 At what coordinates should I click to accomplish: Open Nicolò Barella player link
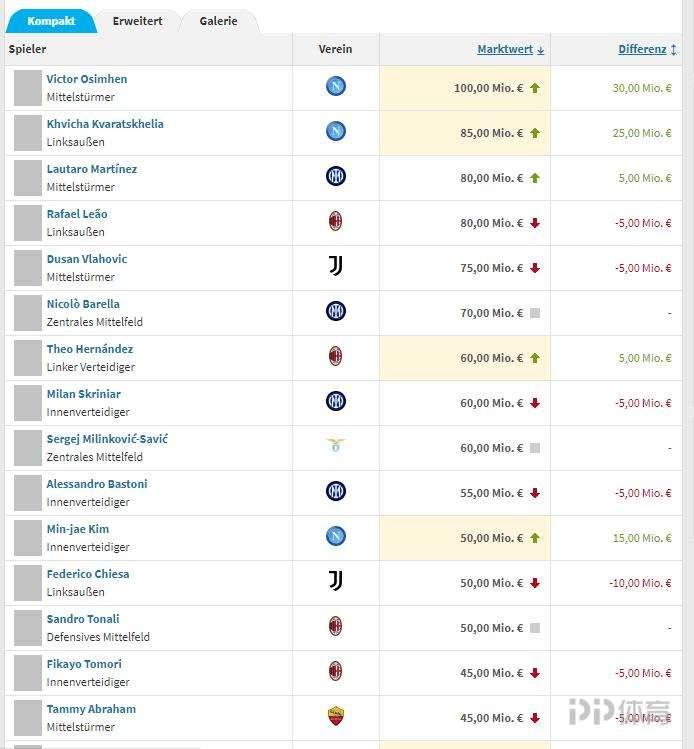tap(83, 304)
